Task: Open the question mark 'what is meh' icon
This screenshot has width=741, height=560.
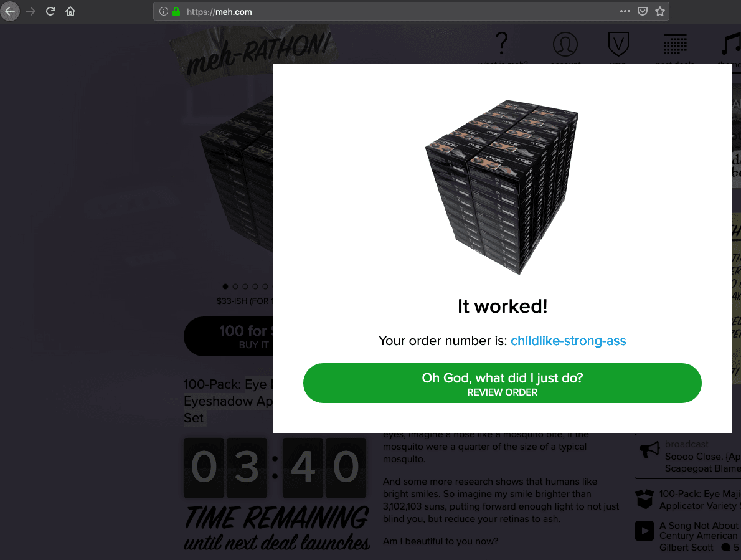Action: pos(502,44)
